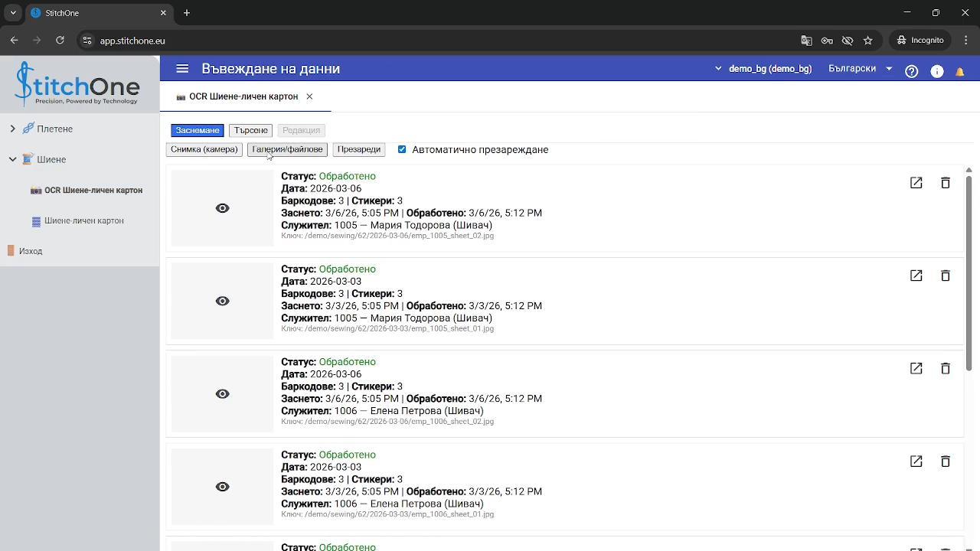Viewport: 980px width, 551px height.
Task: Click Презареди reload button
Action: [358, 149]
